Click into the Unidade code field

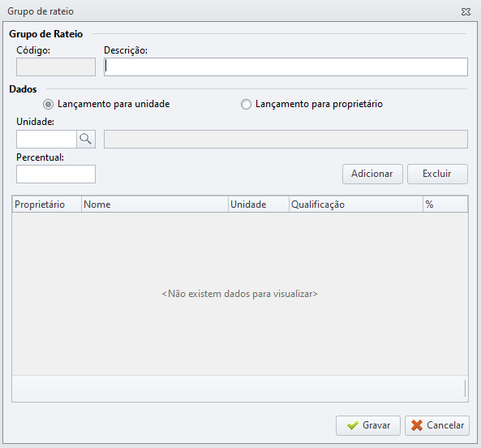tap(46, 139)
